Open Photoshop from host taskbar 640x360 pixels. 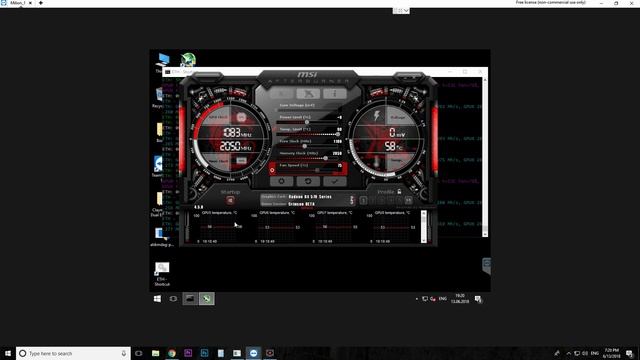(204, 353)
